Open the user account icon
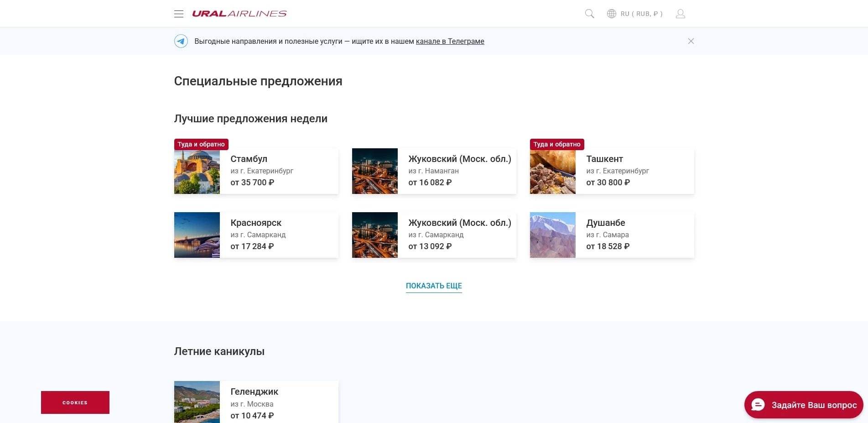868x423 pixels. coord(680,13)
